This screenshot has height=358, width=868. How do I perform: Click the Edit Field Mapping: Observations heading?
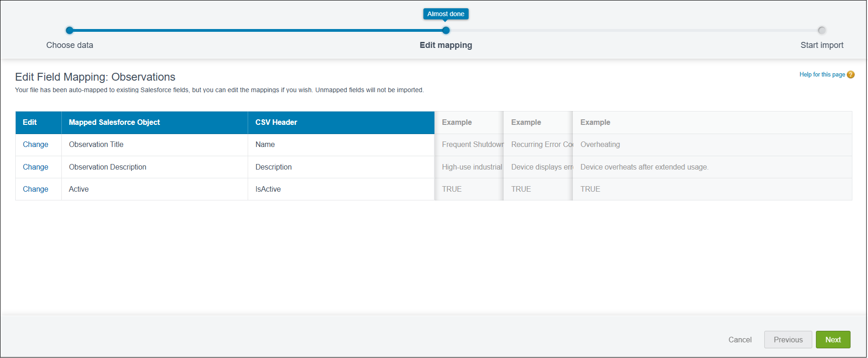tap(95, 77)
